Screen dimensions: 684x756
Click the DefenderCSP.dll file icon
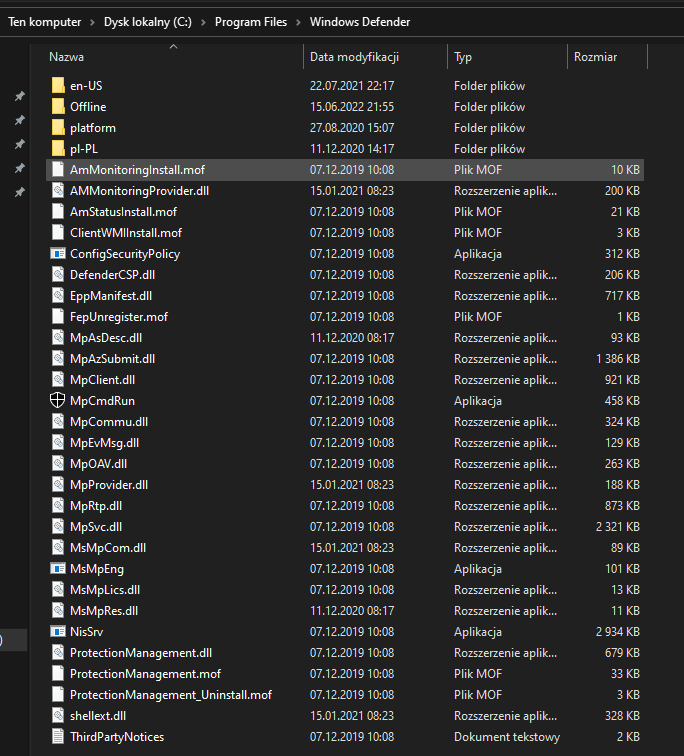[58, 275]
